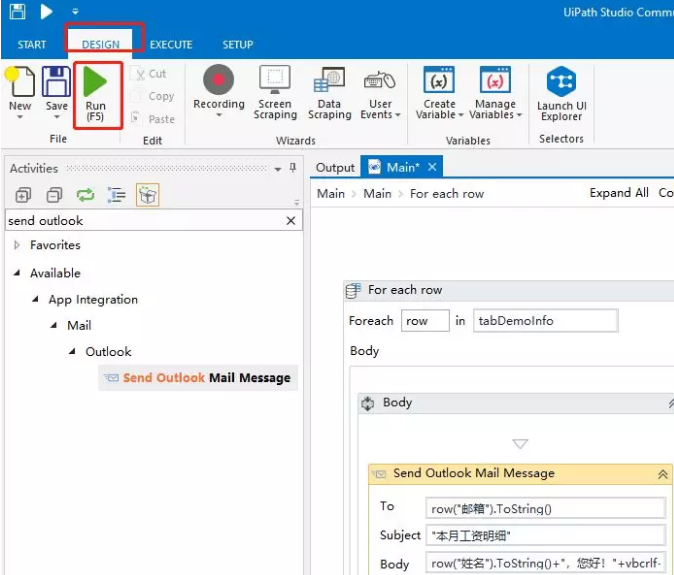Collapse the App Integration tree node
674x575 pixels.
pyautogui.click(x=35, y=300)
